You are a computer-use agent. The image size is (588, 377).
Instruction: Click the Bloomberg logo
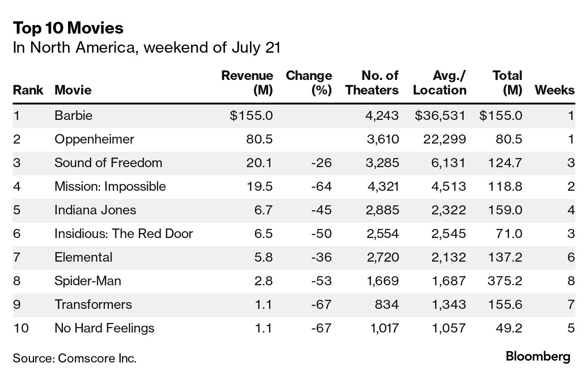[x=538, y=357]
